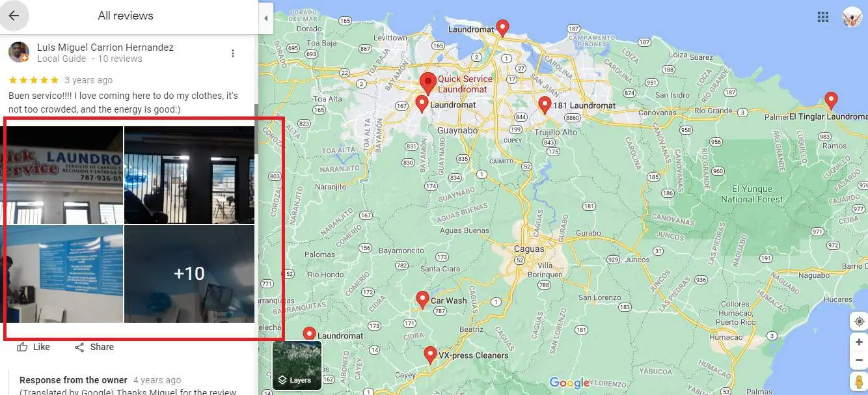The width and height of the screenshot is (868, 395).
Task: Select VX-press Cleaners map pin
Action: coord(429,355)
